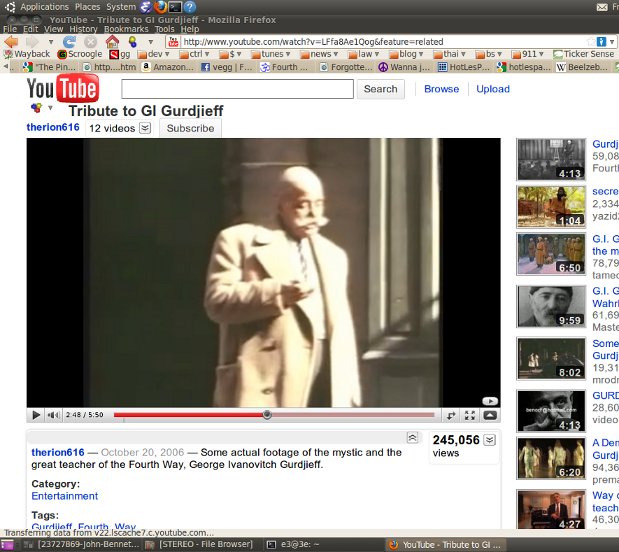
Task: Play the video with the play button
Action: pyautogui.click(x=36, y=415)
